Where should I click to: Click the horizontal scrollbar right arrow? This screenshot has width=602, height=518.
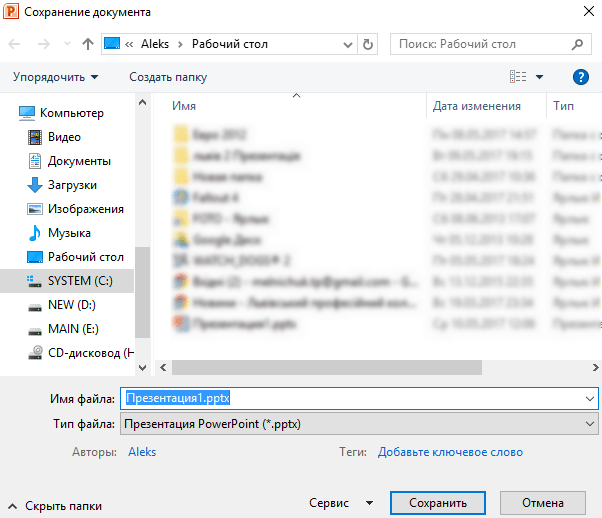[595, 367]
